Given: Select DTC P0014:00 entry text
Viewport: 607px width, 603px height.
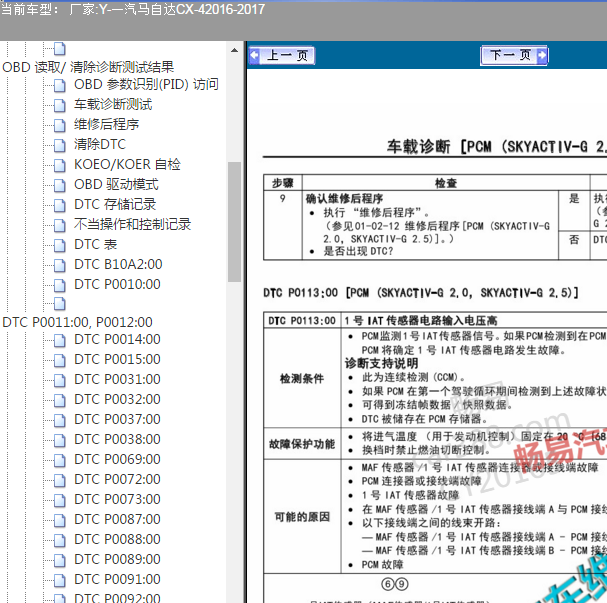Looking at the screenshot, I should coord(117,339).
